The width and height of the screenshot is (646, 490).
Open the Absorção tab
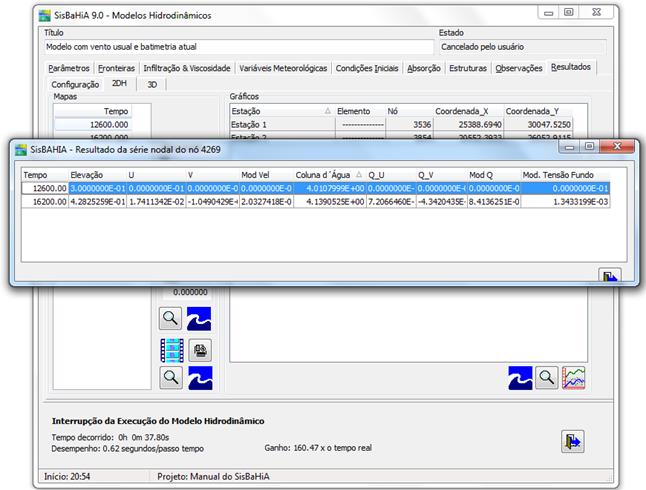[424, 68]
